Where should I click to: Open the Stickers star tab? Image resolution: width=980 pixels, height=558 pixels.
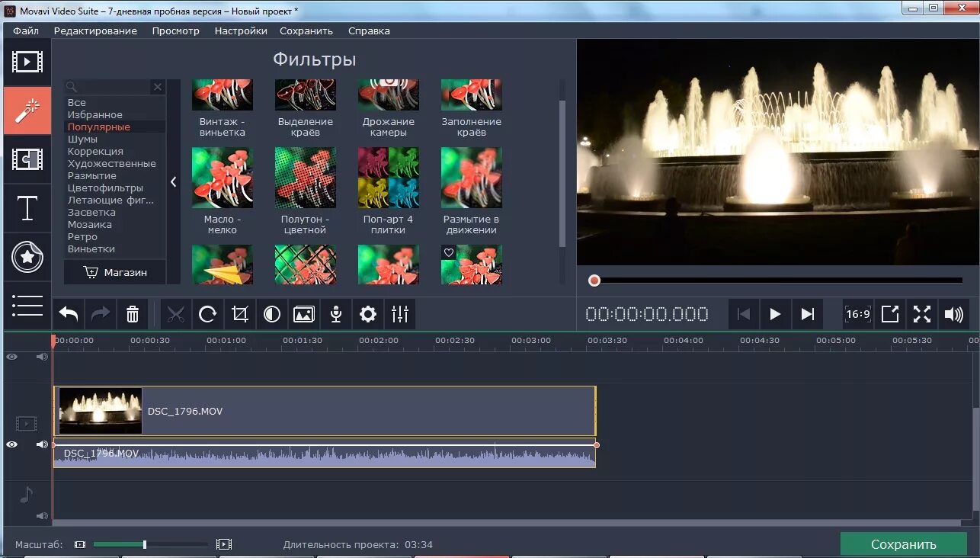[27, 257]
